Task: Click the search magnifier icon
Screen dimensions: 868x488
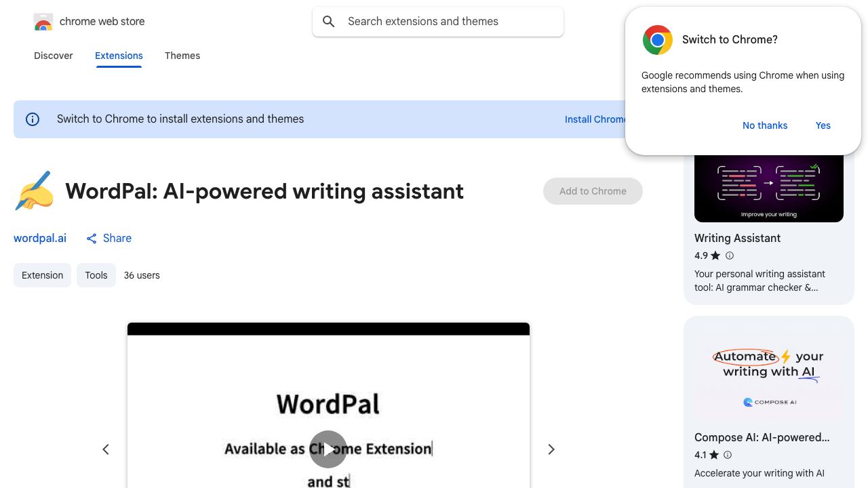Action: click(329, 22)
